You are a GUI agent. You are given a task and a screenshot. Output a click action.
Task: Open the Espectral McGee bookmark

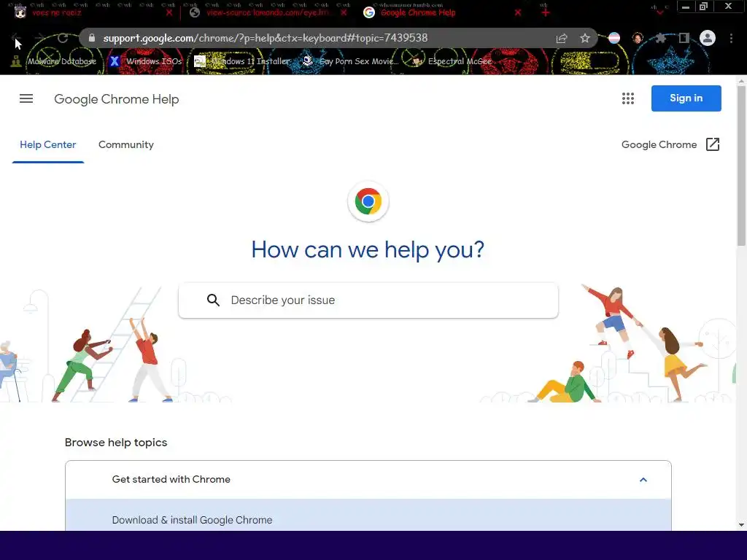[451, 61]
